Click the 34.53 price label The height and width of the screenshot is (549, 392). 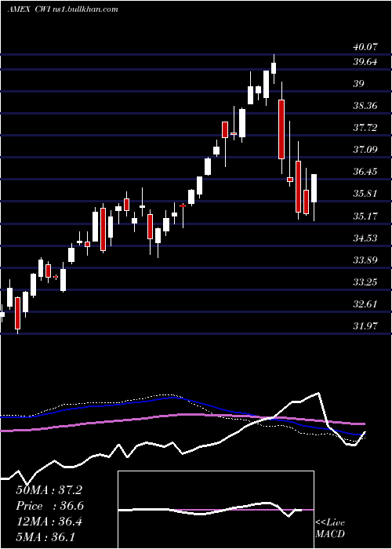pos(365,238)
